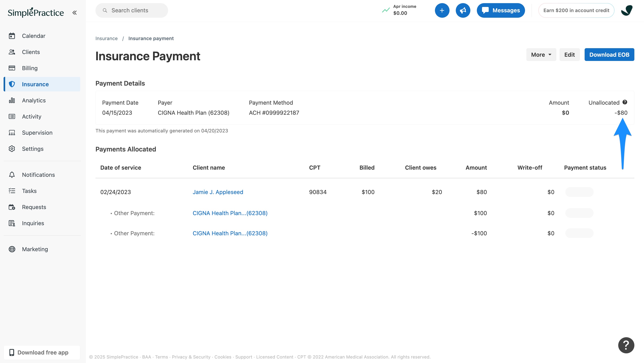Click the Insurance shield icon
Image resolution: width=644 pixels, height=363 pixels.
click(12, 84)
